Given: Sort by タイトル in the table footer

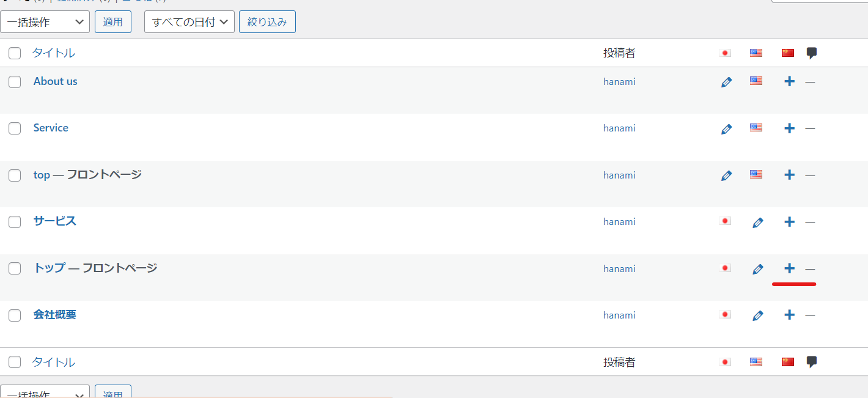Looking at the screenshot, I should tap(54, 362).
